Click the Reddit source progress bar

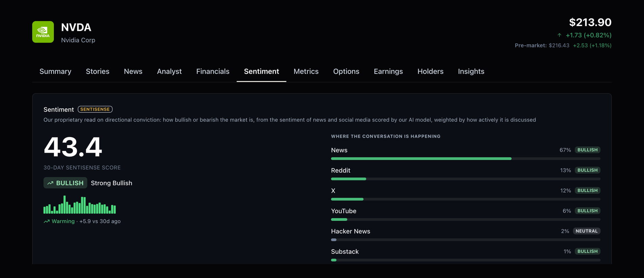pos(466,179)
